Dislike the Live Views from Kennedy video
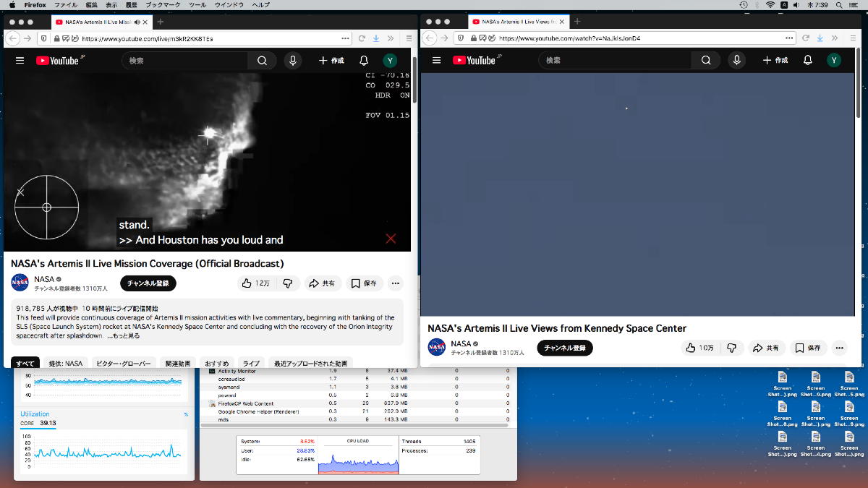The height and width of the screenshot is (488, 868). 731,348
